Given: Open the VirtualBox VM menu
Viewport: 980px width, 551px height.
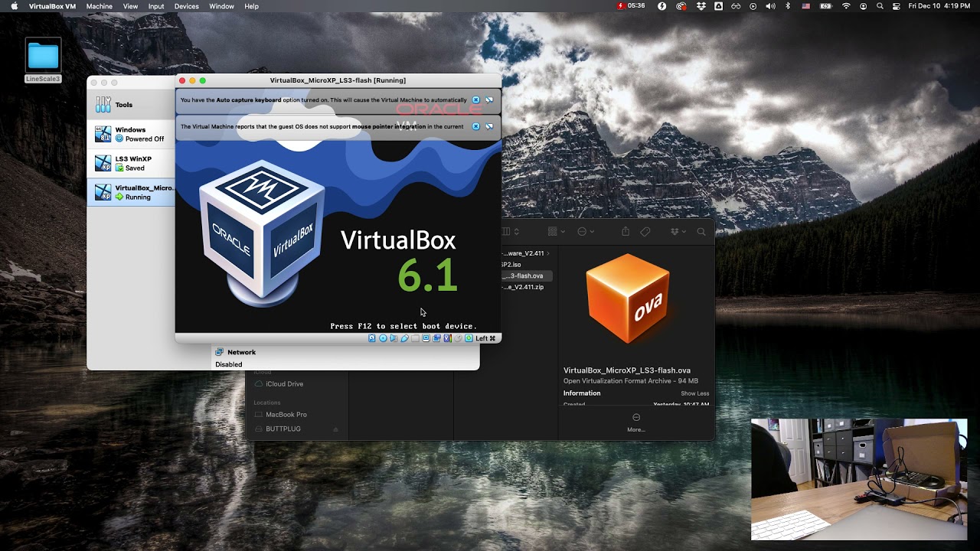Looking at the screenshot, I should 52,6.
